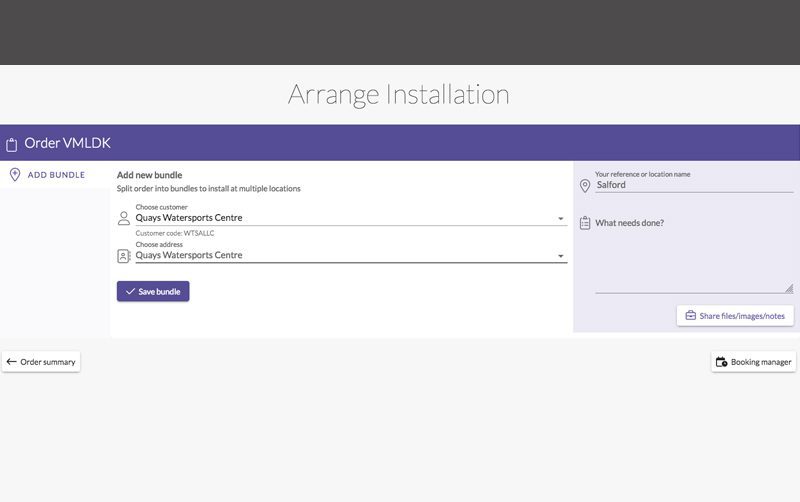Select the ADD BUNDLE tab

pos(55,174)
